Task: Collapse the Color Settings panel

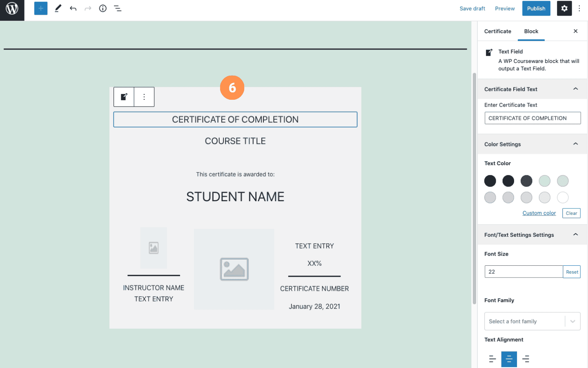Action: tap(532, 144)
